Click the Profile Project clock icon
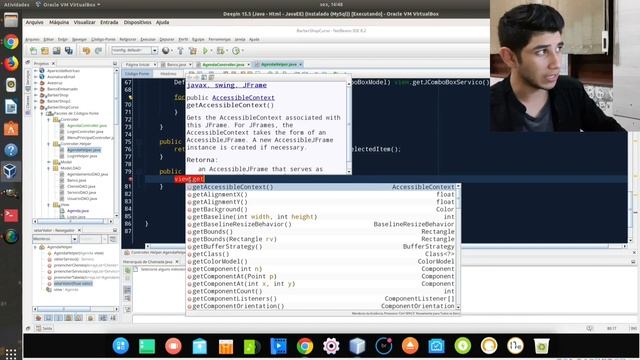Viewport: 640px width, 360px height. coord(236,51)
